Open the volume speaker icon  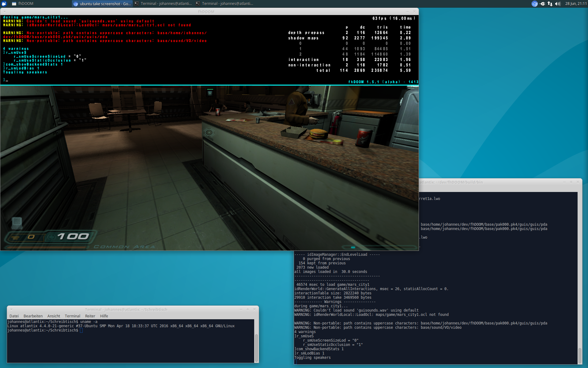tap(558, 4)
